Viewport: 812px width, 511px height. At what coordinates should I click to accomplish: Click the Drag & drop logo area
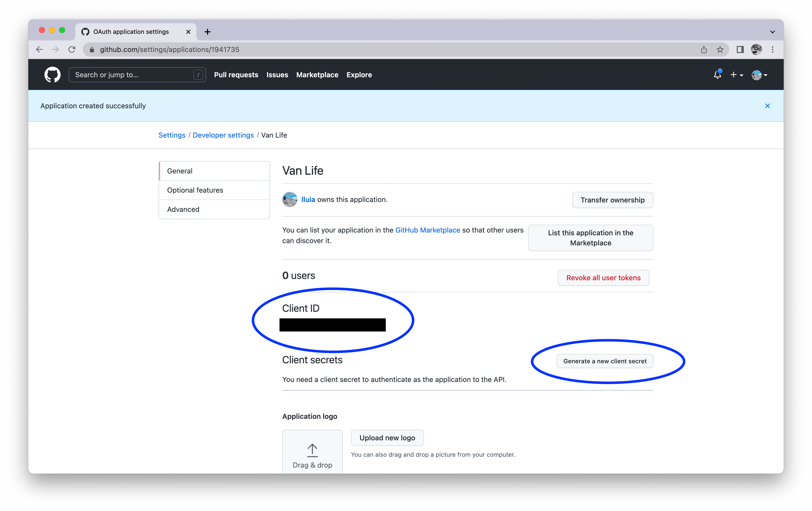click(x=312, y=454)
